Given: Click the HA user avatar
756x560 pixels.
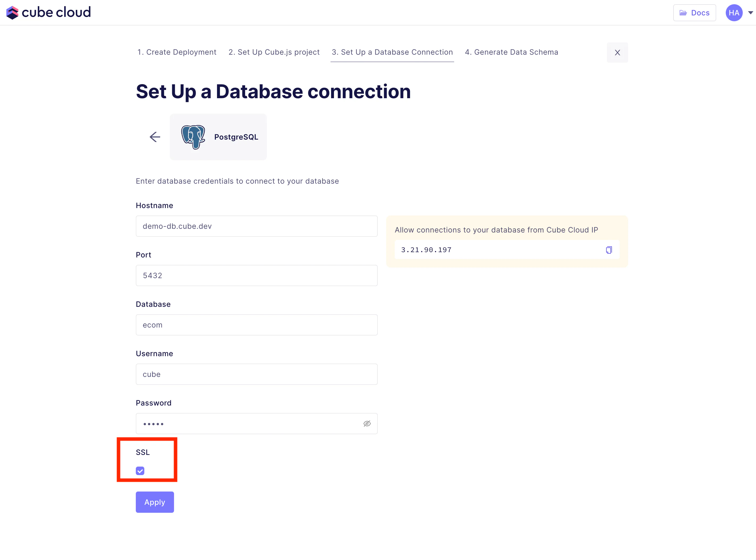Looking at the screenshot, I should (734, 13).
